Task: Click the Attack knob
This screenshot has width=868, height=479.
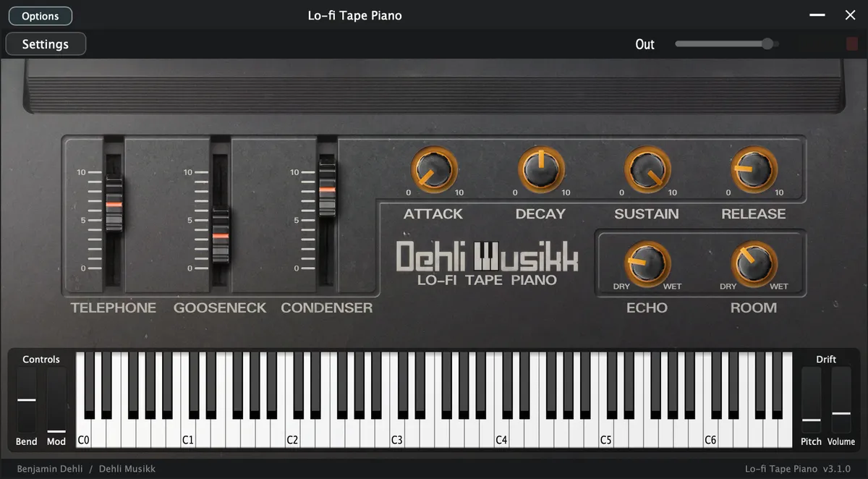Action: pyautogui.click(x=433, y=170)
